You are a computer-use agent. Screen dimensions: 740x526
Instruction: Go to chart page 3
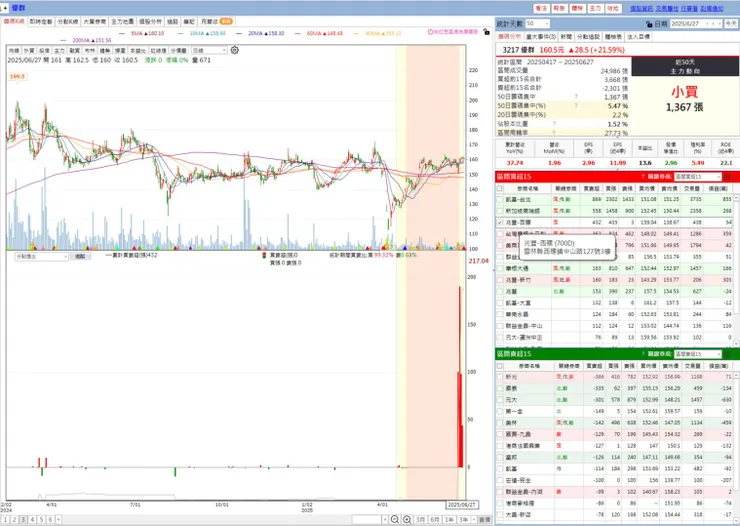[x=23, y=519]
